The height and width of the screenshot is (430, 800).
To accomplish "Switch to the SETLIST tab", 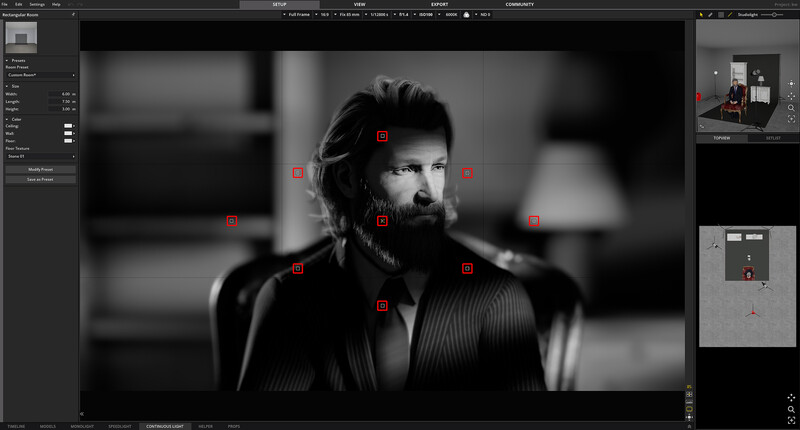I will click(x=773, y=138).
